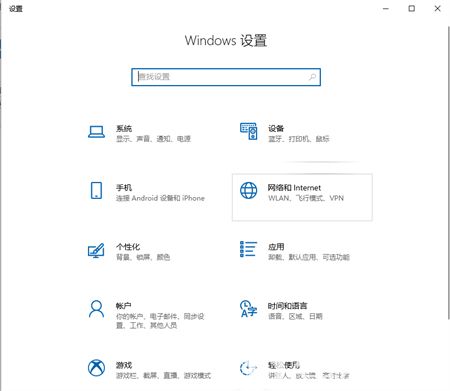Click the text WLAN、飞行模式、VPN
The height and width of the screenshot is (391, 450).
(306, 198)
